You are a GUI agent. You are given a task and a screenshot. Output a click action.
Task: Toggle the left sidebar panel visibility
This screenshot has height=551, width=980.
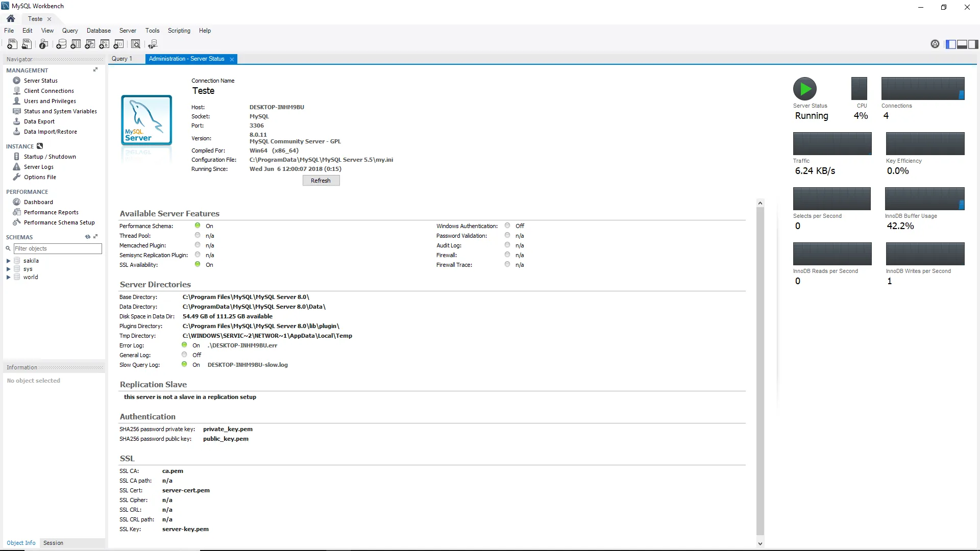tap(950, 44)
